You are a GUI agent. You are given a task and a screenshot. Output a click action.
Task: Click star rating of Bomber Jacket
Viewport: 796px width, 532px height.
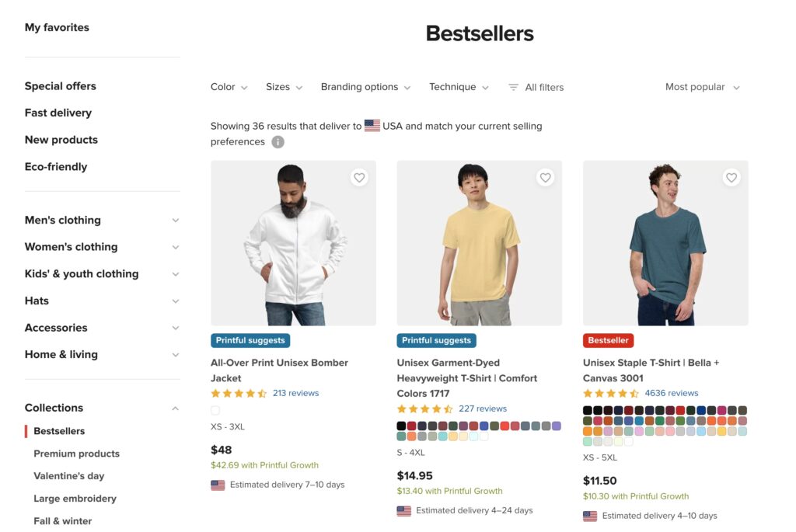(x=239, y=394)
